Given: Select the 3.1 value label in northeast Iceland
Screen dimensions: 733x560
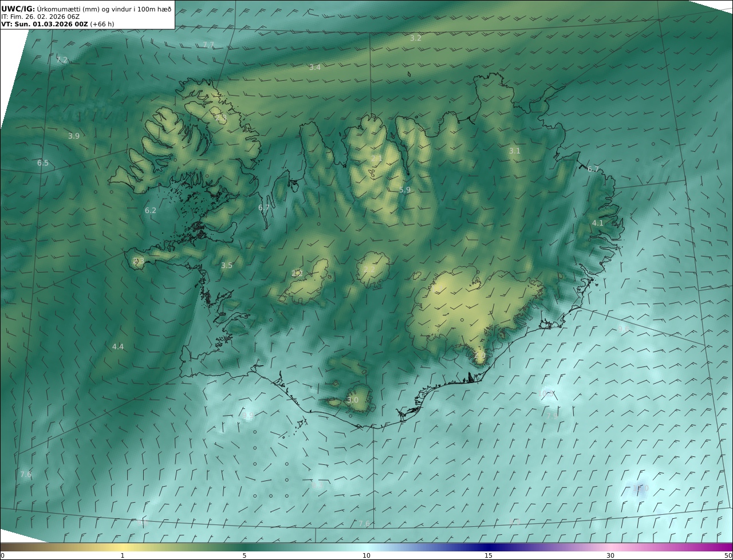Looking at the screenshot, I should (x=515, y=151).
